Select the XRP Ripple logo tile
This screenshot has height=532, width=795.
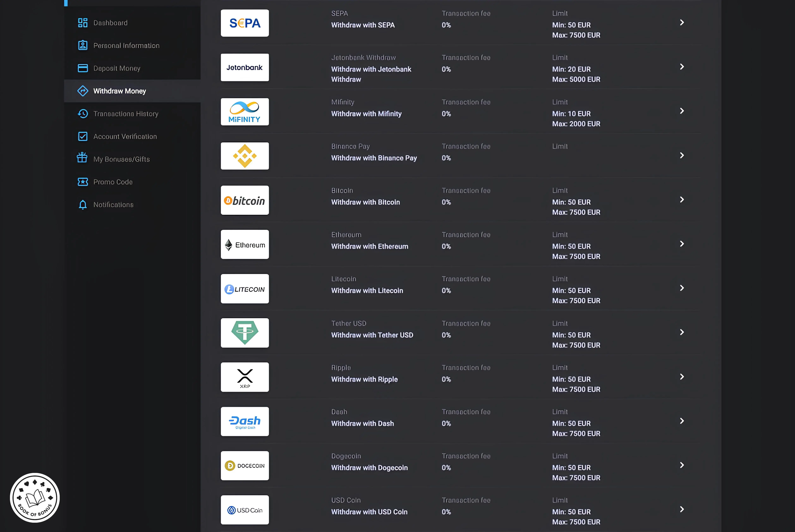pos(245,377)
